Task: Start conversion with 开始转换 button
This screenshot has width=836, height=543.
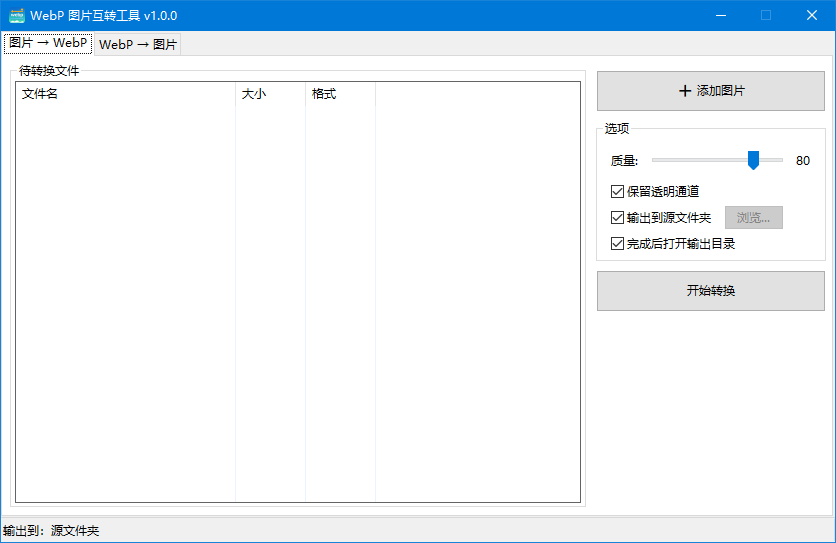Action: [711, 291]
